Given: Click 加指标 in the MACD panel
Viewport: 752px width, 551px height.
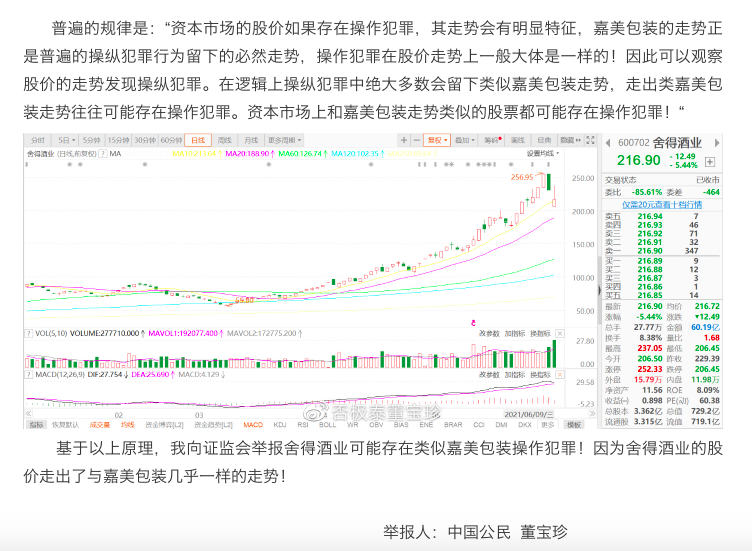Looking at the screenshot, I should (515, 375).
